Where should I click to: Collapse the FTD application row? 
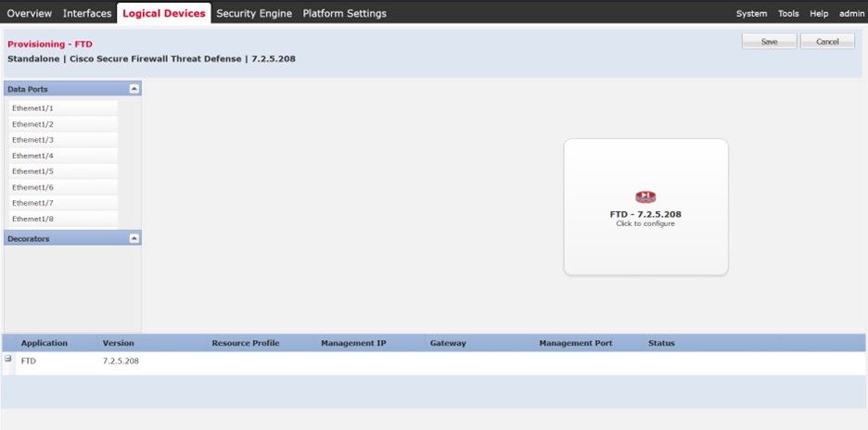pyautogui.click(x=8, y=359)
